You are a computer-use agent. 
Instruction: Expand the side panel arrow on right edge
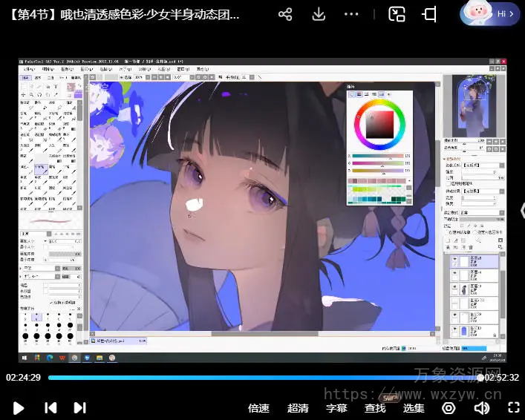pos(521,209)
